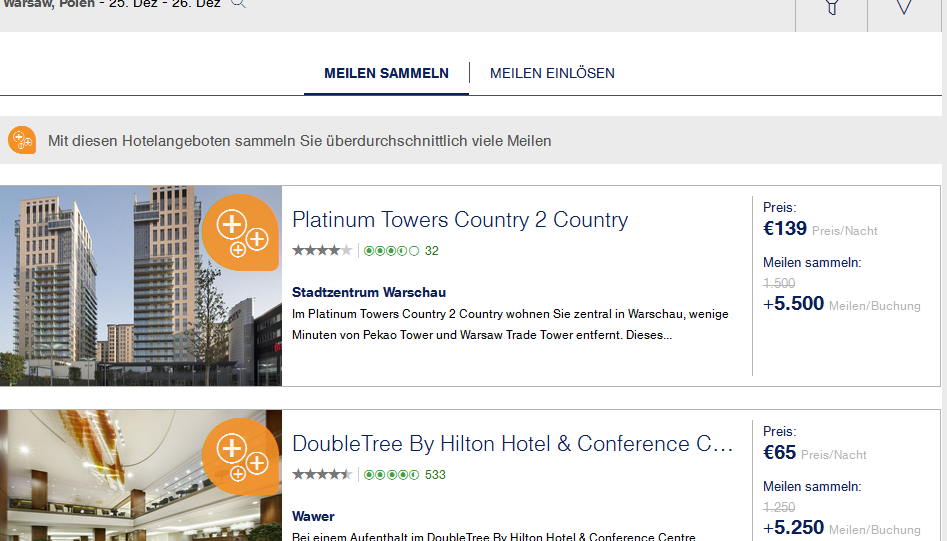Click the orange bonus miles icon in the banner
This screenshot has width=947, height=541.
click(x=22, y=140)
